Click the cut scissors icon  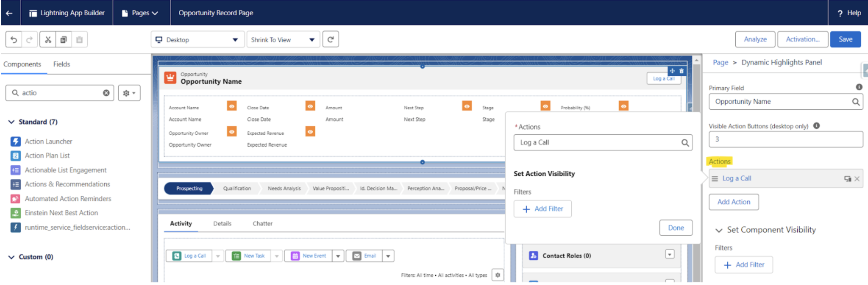click(x=48, y=40)
